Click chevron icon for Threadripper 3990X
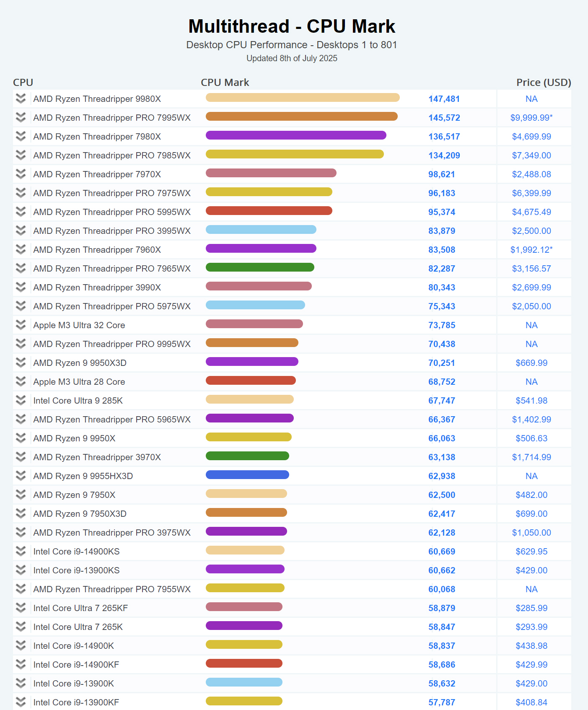The image size is (588, 710). coord(21,288)
